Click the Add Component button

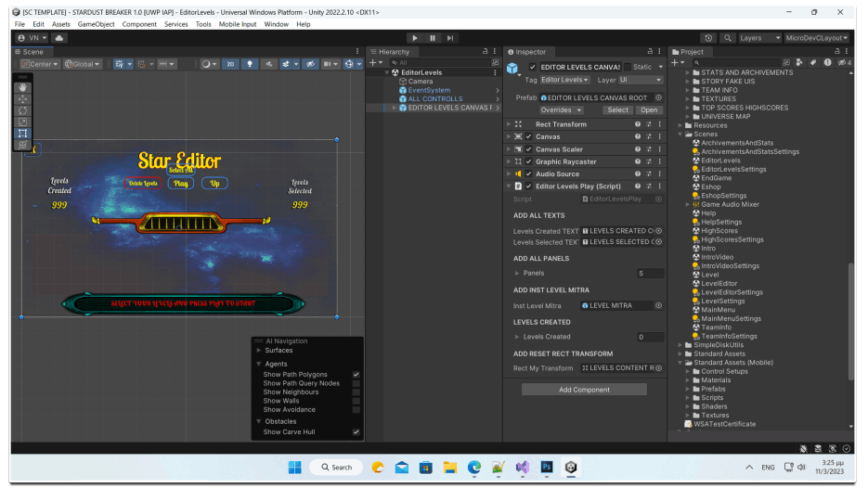(x=584, y=390)
